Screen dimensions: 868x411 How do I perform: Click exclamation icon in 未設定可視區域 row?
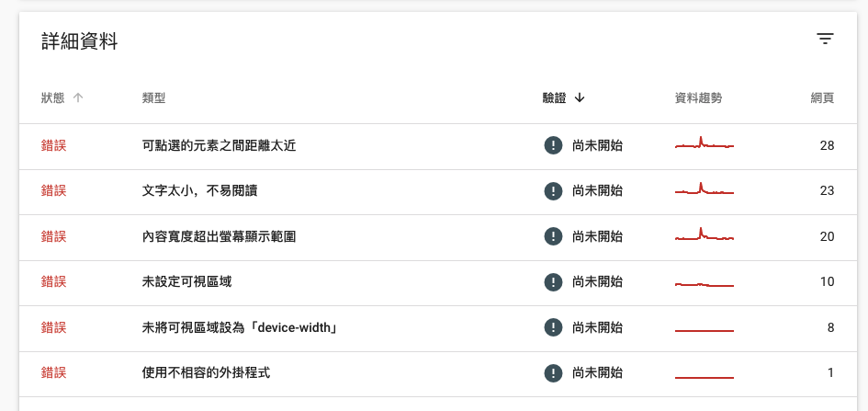(553, 282)
